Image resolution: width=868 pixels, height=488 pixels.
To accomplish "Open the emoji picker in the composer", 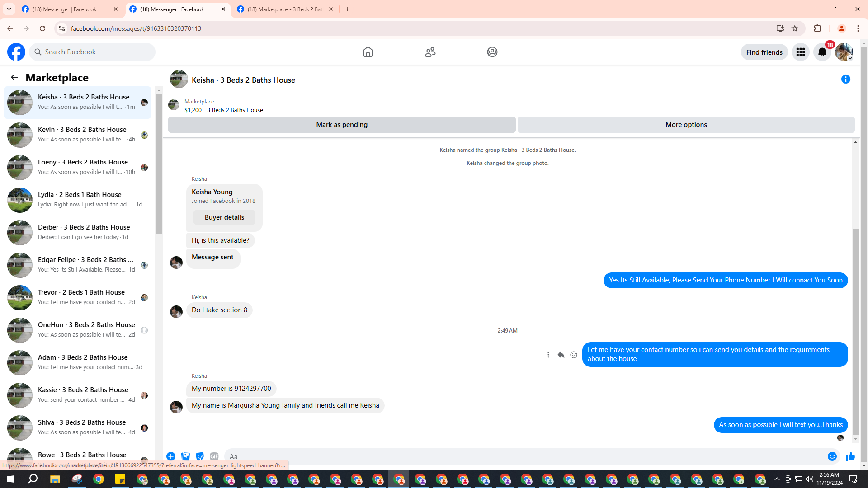I will click(832, 456).
